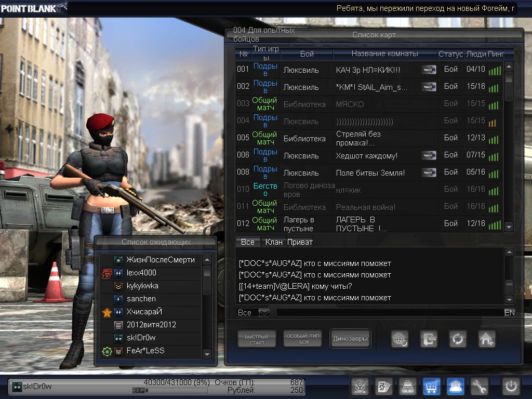This screenshot has height=399, width=532.
Task: Open the inventory backpack icon
Action: (407, 386)
